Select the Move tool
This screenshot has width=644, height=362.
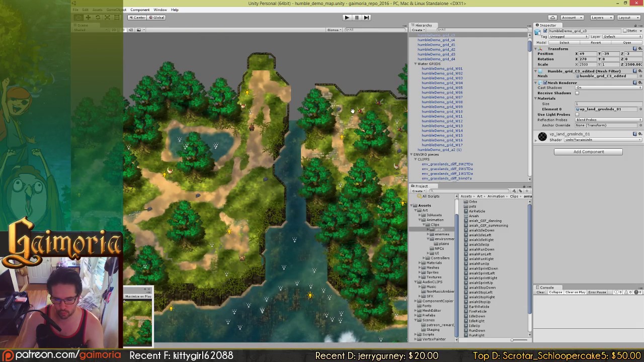88,18
